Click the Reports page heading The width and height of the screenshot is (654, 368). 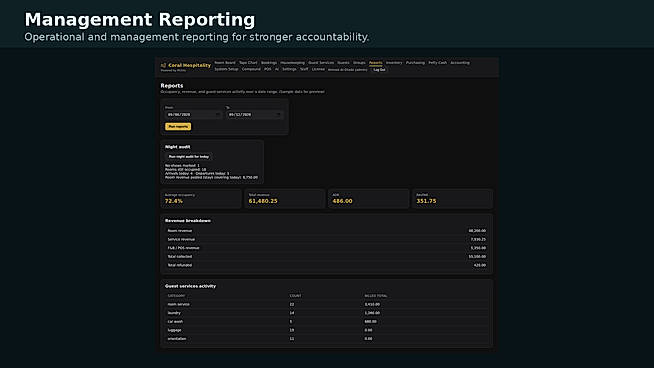point(172,86)
